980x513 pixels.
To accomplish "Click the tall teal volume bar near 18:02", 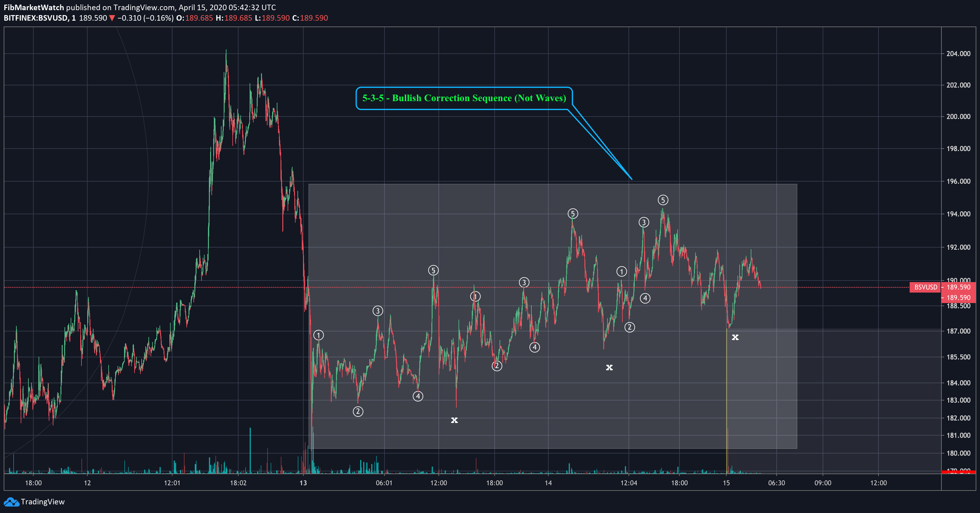I will [x=250, y=450].
